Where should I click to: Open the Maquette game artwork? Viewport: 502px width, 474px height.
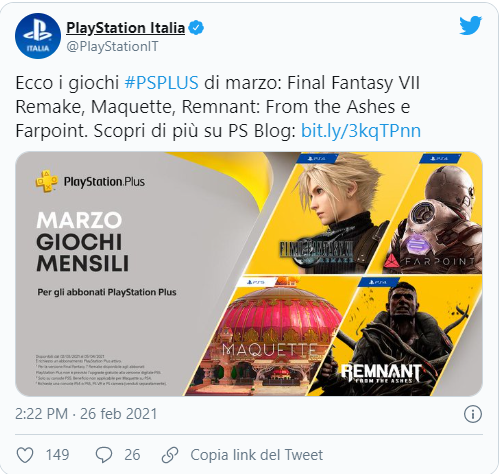point(267,336)
